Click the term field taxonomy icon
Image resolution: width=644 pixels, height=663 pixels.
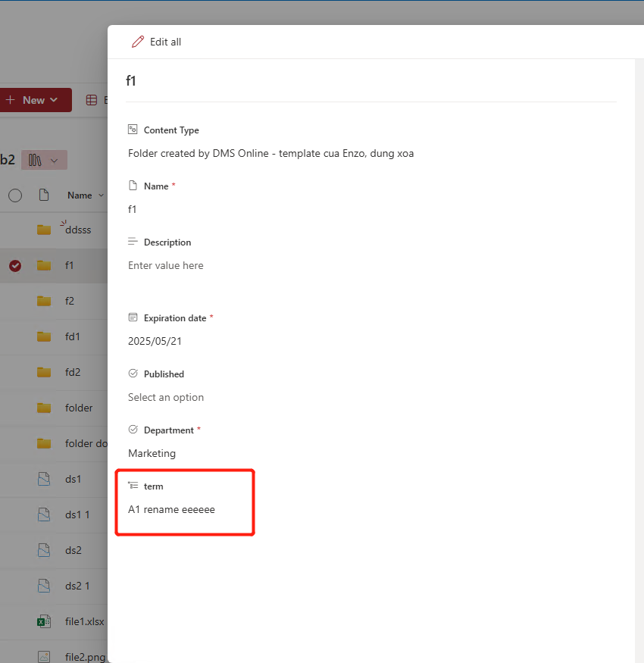[x=133, y=486]
